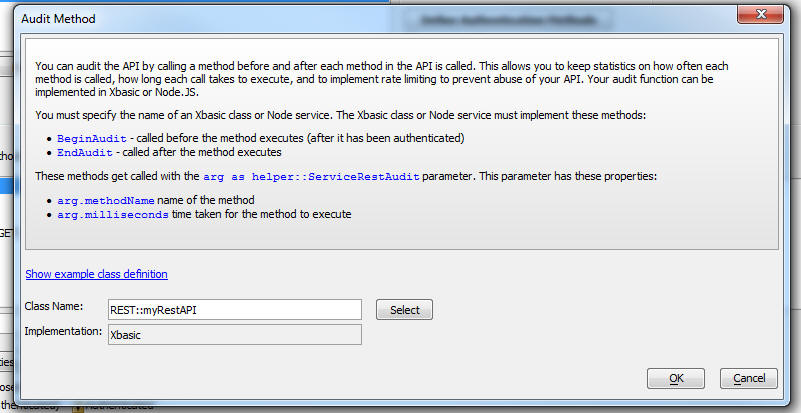801x413 pixels.
Task: Click the Class Name label
Action: coord(54,306)
